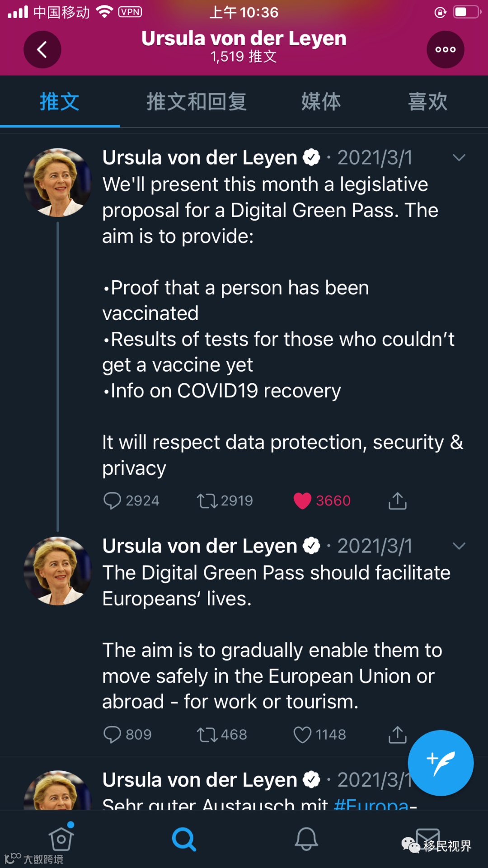Expand the second tweet's chevron menu
This screenshot has width=488, height=868.
459,546
